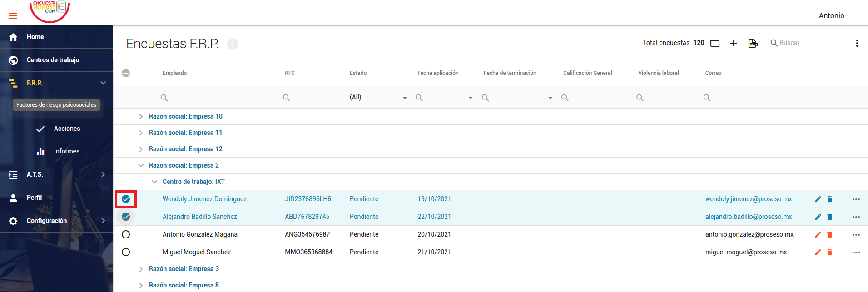The image size is (868, 292).
Task: Click the info icon beside Encuestas F.R.P.
Action: click(x=233, y=44)
